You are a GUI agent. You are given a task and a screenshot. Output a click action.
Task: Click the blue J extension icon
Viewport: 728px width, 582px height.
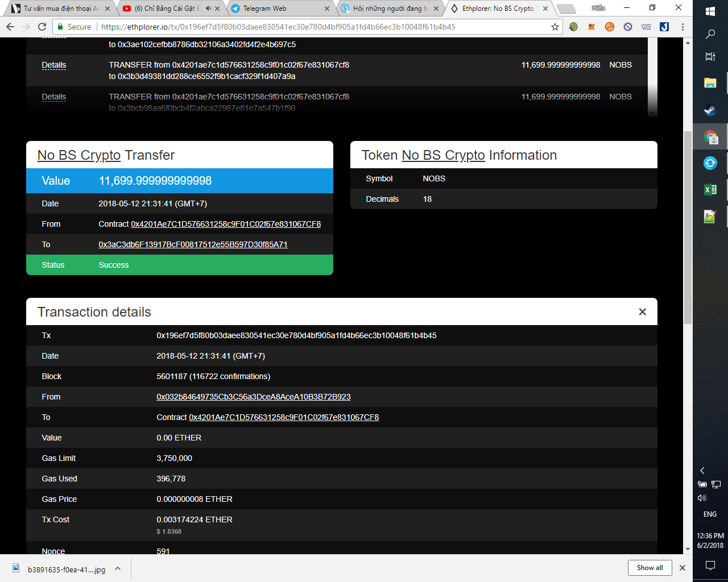(664, 27)
